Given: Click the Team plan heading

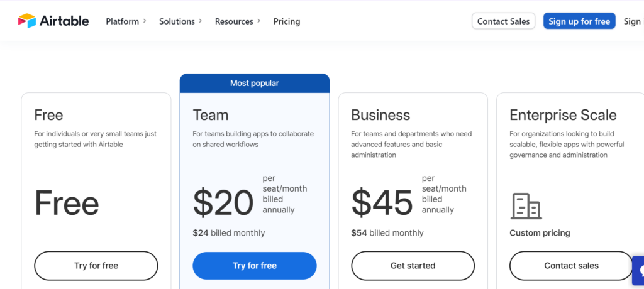Looking at the screenshot, I should coord(211,115).
